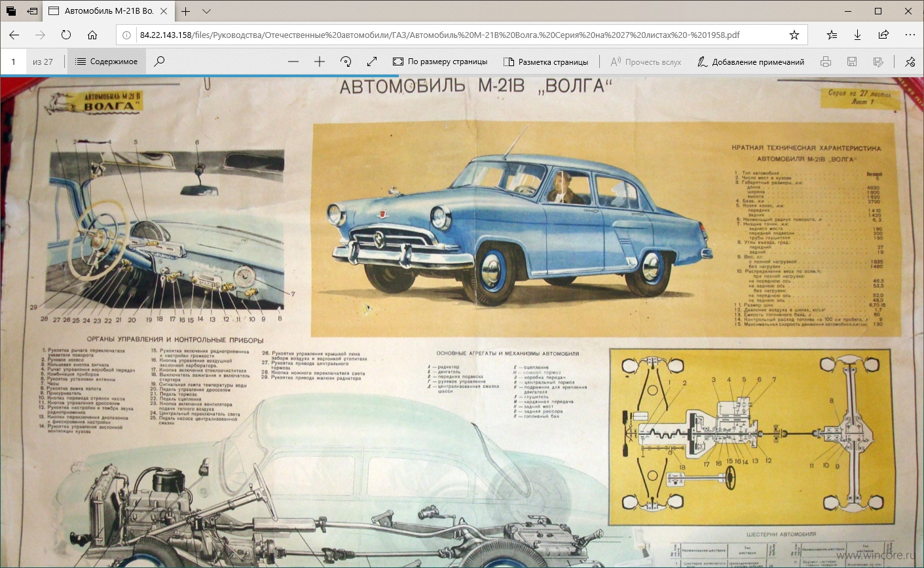Go forward with the arrow
This screenshot has width=924, height=568.
pos(40,35)
